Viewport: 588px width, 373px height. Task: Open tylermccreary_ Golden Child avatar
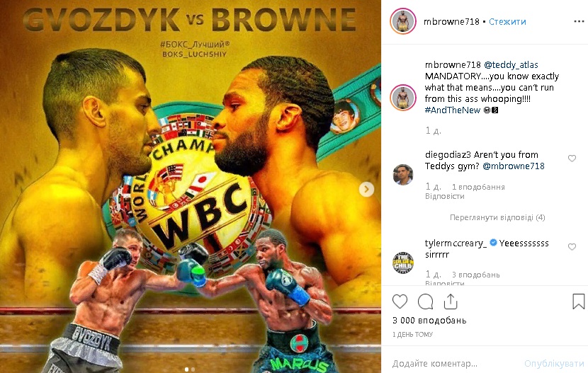(x=403, y=263)
